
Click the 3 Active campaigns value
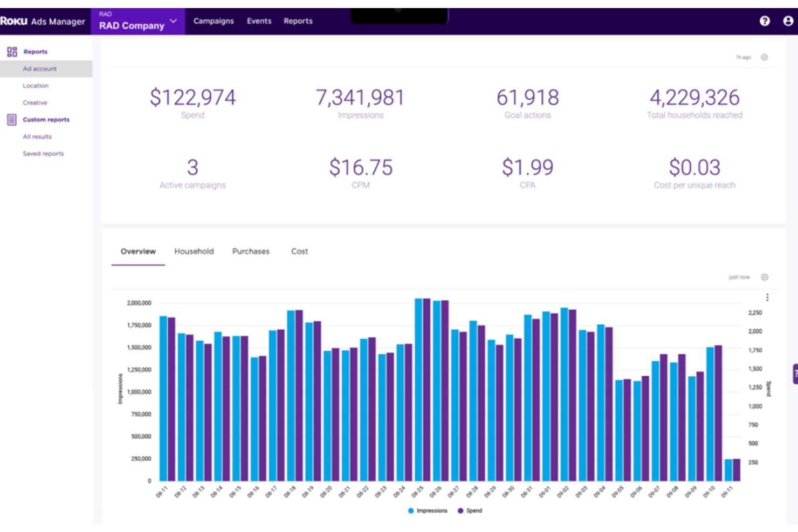click(192, 168)
